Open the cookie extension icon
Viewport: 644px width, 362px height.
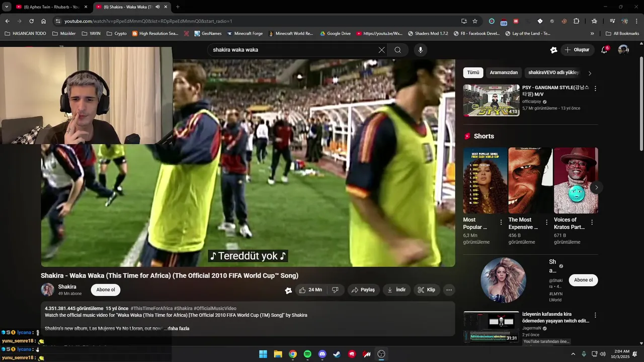coord(564,21)
